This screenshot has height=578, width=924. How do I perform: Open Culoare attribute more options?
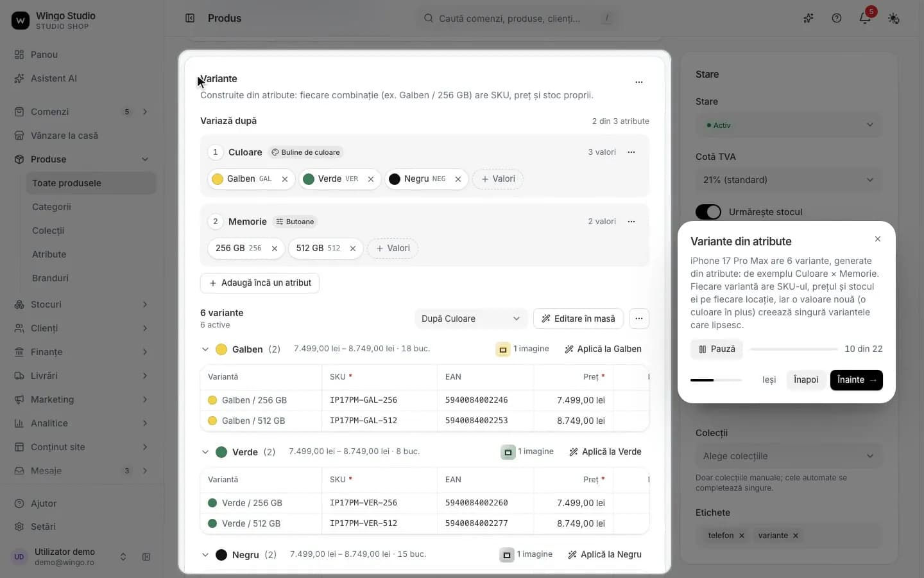pos(631,152)
